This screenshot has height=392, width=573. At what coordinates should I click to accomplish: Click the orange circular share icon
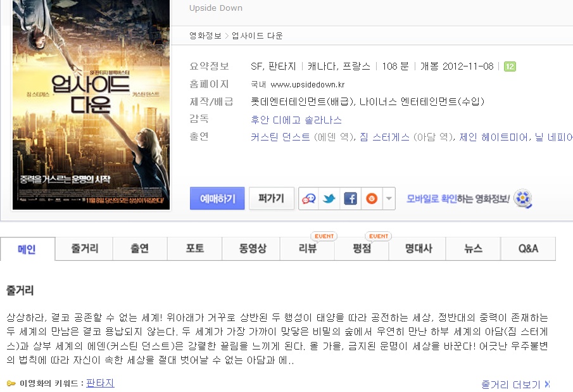tap(372, 199)
